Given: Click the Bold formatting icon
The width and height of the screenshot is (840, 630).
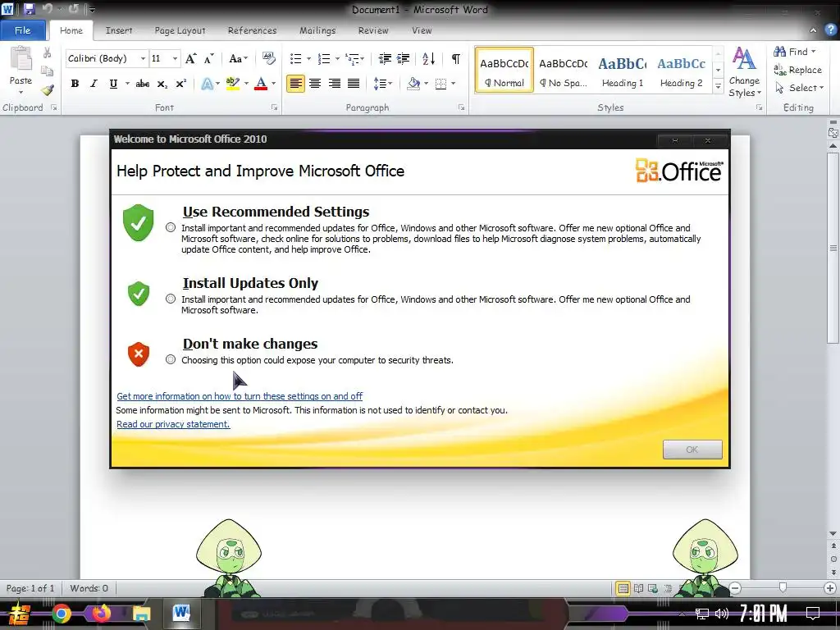Looking at the screenshot, I should point(75,84).
